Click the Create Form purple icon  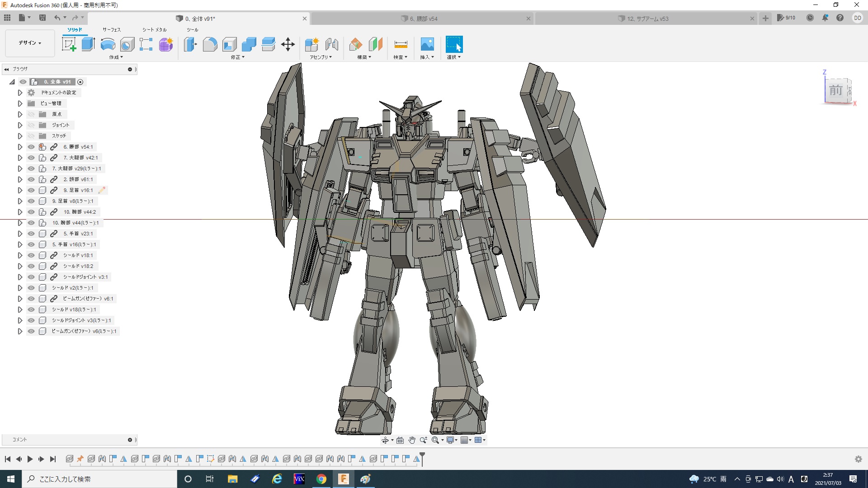point(166,44)
